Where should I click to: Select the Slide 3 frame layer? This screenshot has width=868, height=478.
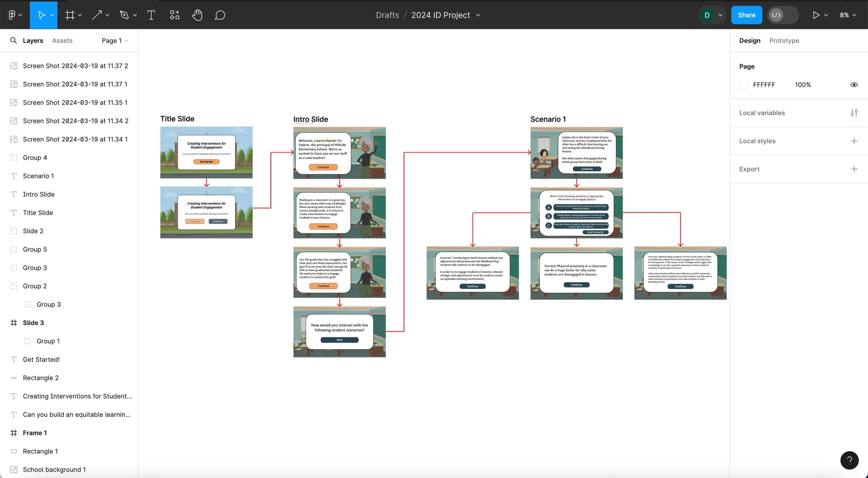click(x=33, y=323)
